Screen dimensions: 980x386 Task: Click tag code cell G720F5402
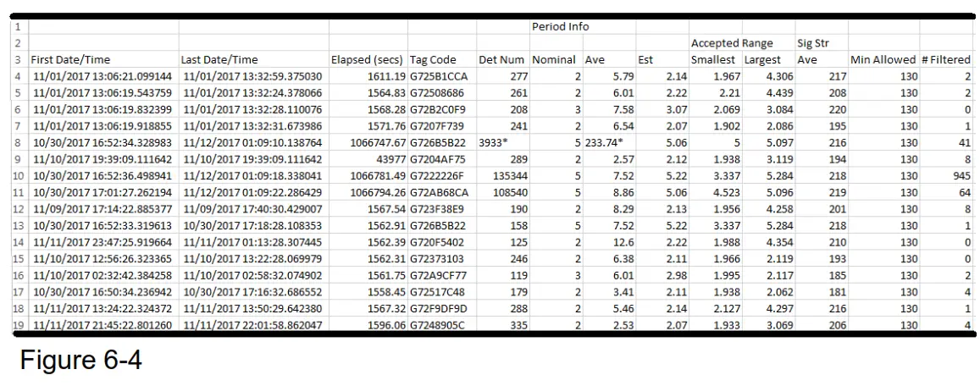point(442,241)
